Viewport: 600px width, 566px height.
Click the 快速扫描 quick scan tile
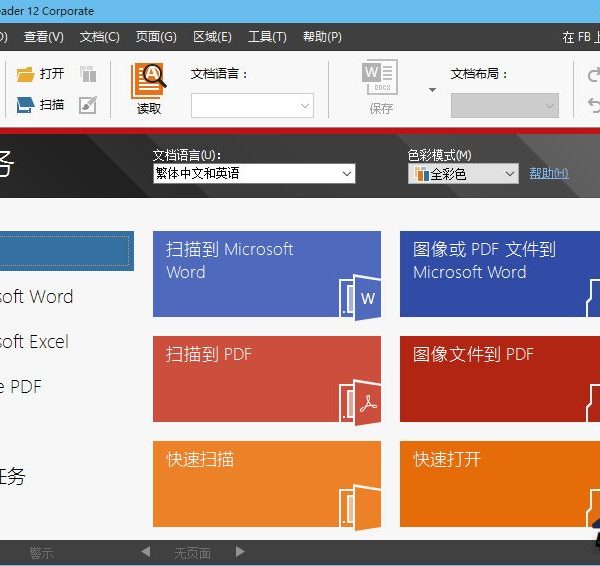pos(266,484)
